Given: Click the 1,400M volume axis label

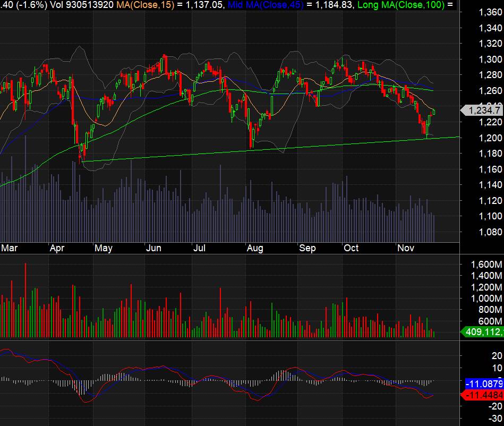Looking at the screenshot, I should coord(486,276).
